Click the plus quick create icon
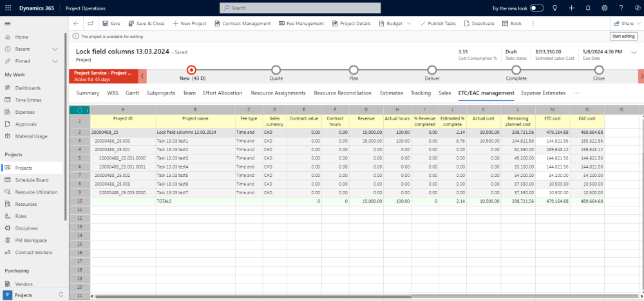 [572, 8]
